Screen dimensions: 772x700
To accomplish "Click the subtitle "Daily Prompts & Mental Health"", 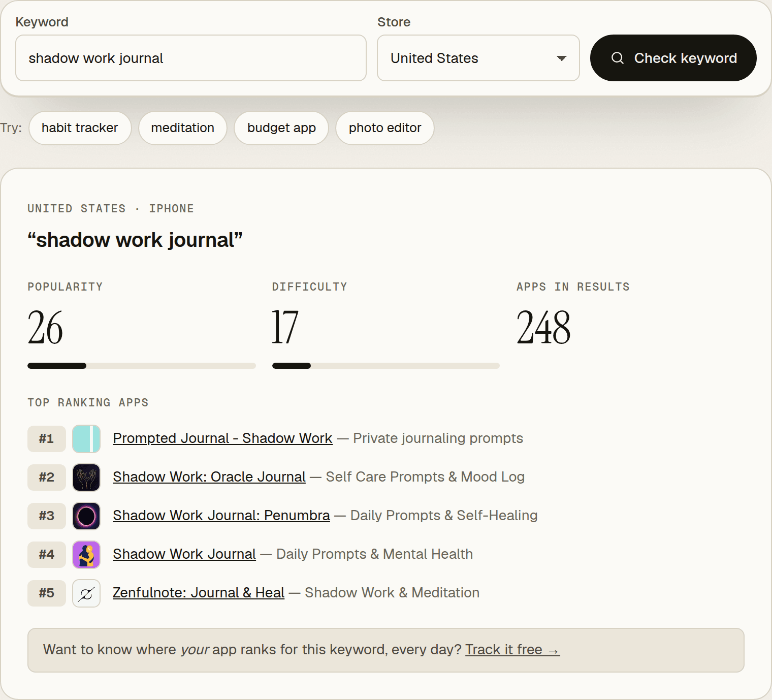I will pyautogui.click(x=374, y=554).
